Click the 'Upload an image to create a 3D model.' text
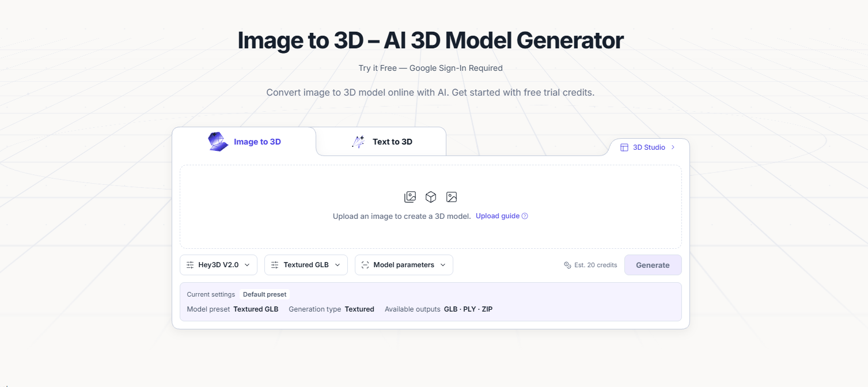 click(402, 216)
